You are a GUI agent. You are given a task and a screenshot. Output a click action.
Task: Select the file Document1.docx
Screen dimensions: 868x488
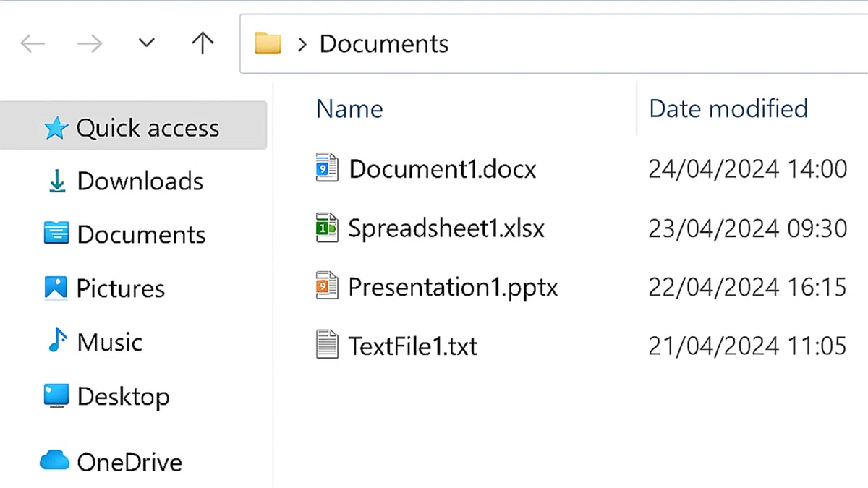[x=443, y=169]
